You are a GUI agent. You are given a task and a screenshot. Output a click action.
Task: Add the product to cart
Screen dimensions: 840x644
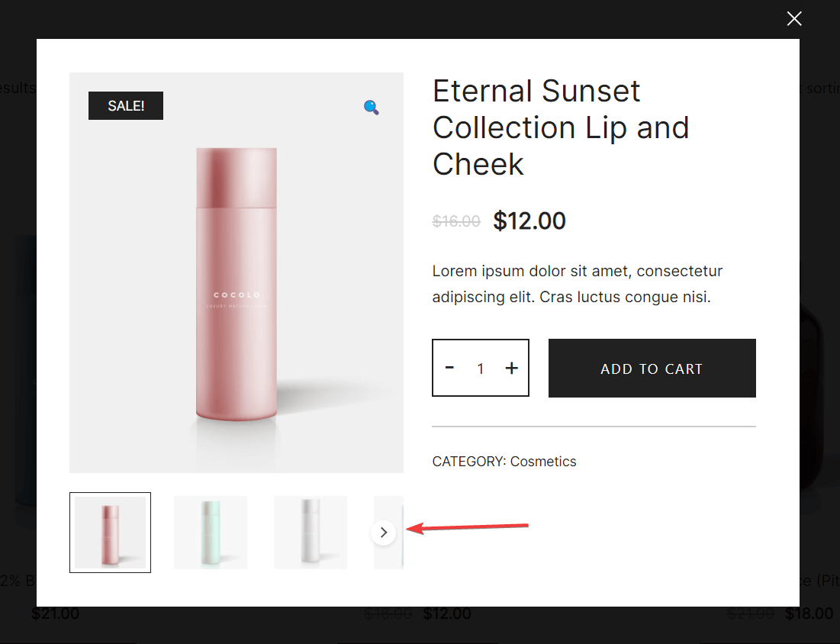pyautogui.click(x=652, y=368)
